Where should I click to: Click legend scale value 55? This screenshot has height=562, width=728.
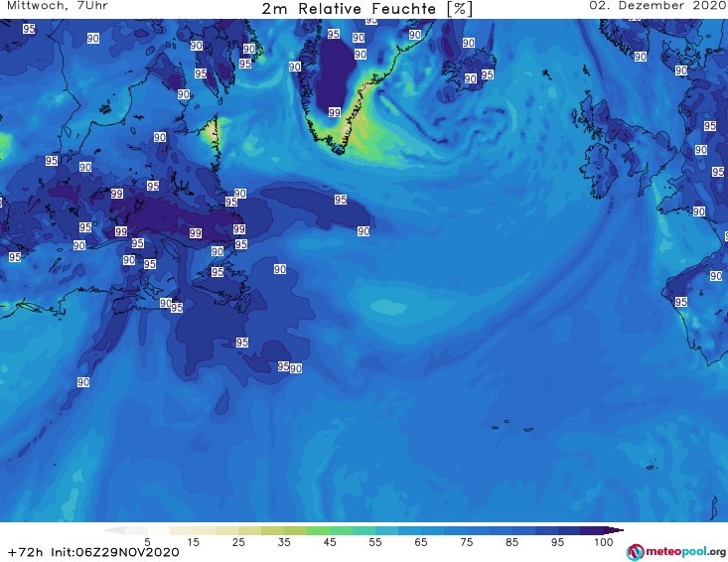375,542
